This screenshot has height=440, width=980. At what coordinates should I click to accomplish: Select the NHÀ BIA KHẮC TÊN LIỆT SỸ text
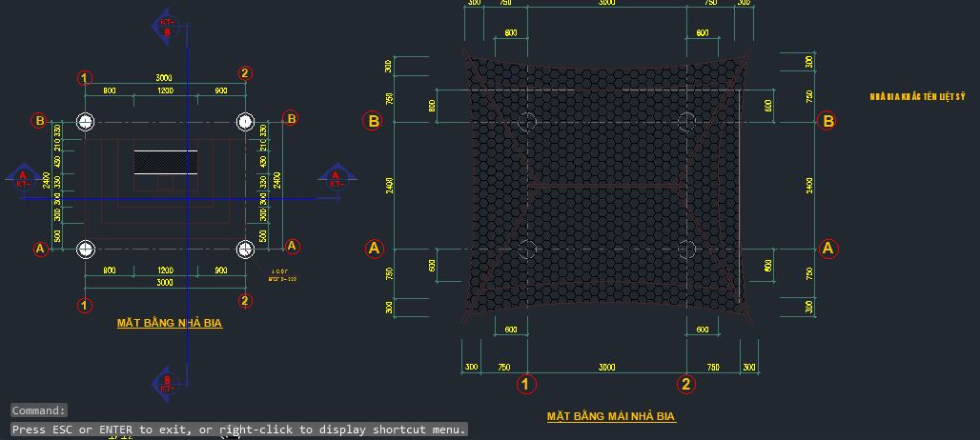pyautogui.click(x=918, y=97)
